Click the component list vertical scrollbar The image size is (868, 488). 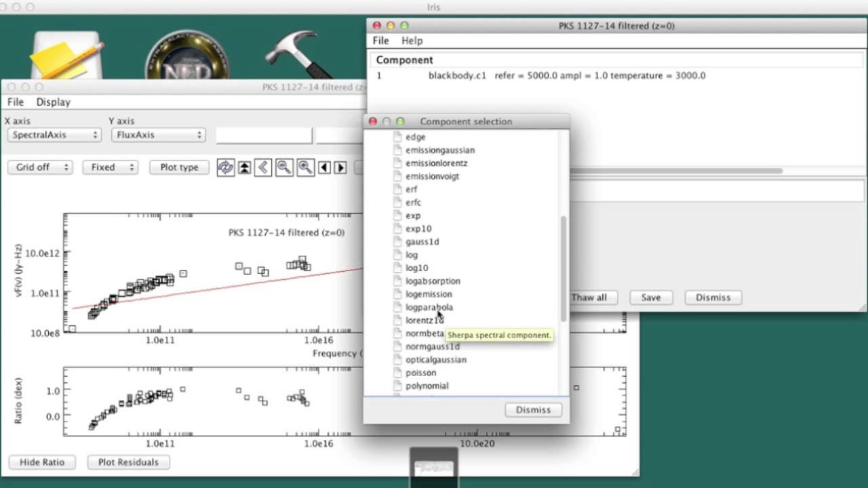[563, 269]
